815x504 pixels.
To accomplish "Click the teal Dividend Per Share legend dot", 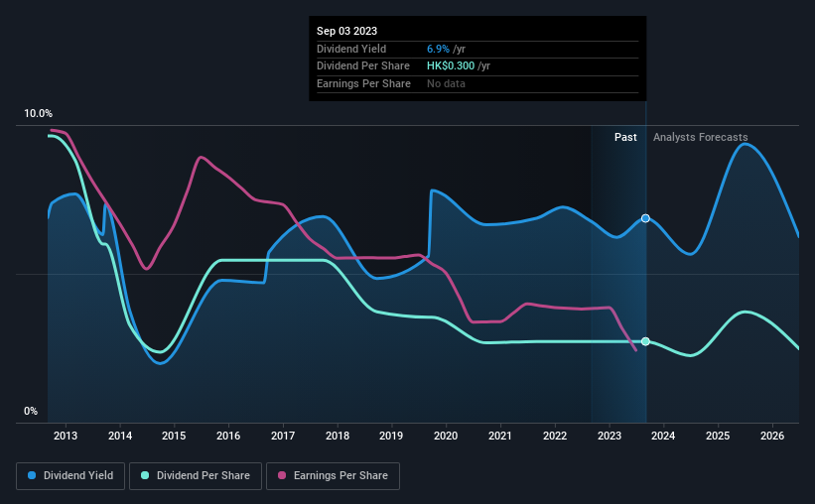I will pos(145,475).
